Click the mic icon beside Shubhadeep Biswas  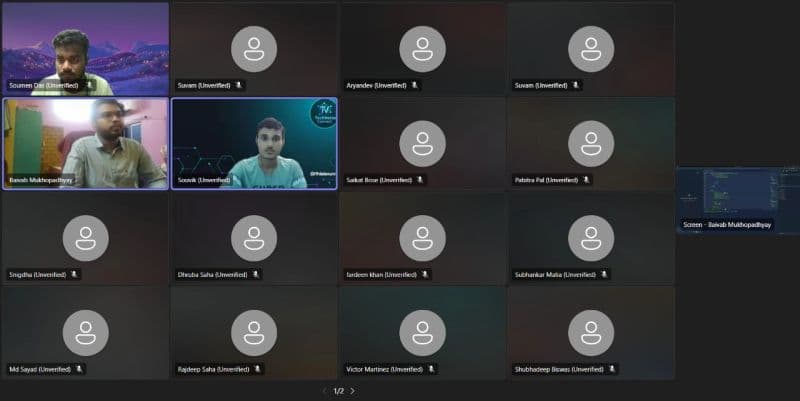click(612, 369)
